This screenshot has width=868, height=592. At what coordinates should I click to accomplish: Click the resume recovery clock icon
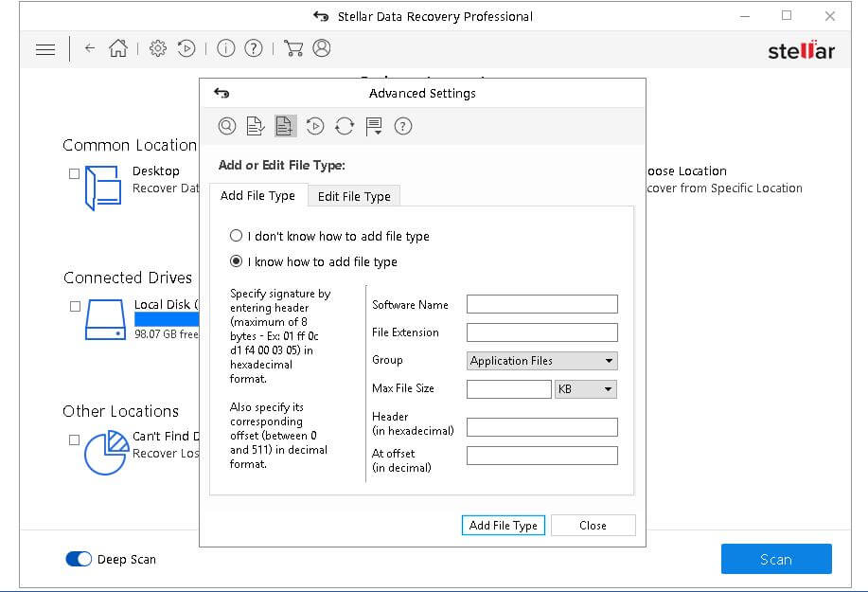[186, 48]
